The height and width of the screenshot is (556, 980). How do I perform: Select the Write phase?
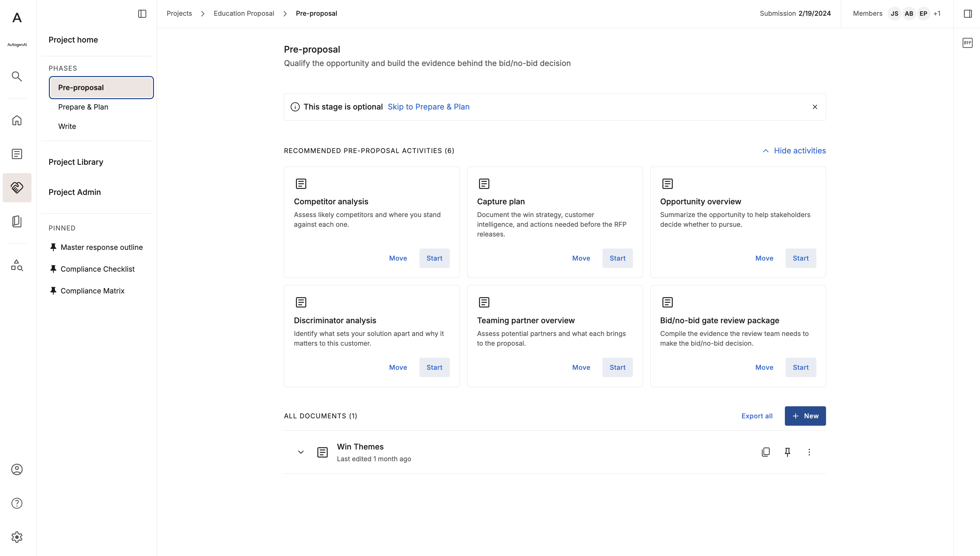pyautogui.click(x=67, y=126)
